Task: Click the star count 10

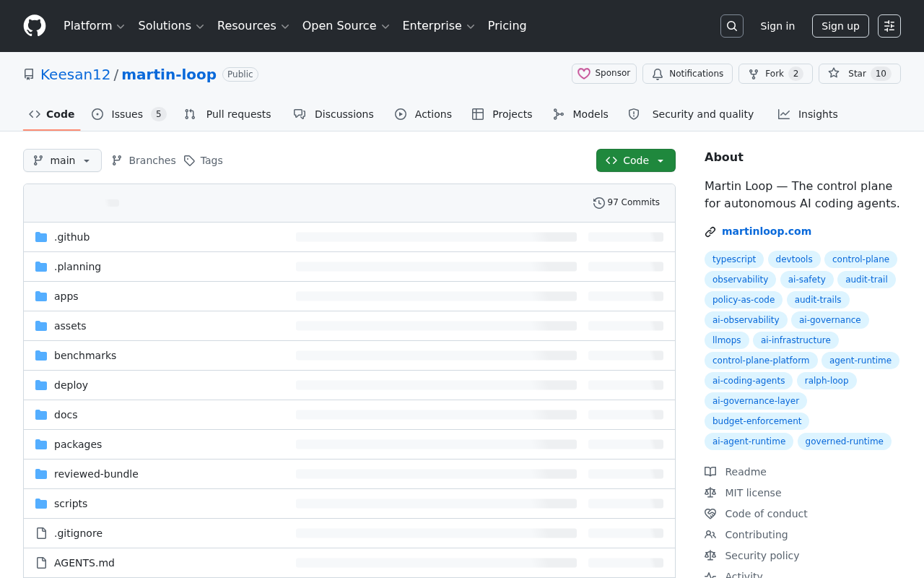Action: 881,74
